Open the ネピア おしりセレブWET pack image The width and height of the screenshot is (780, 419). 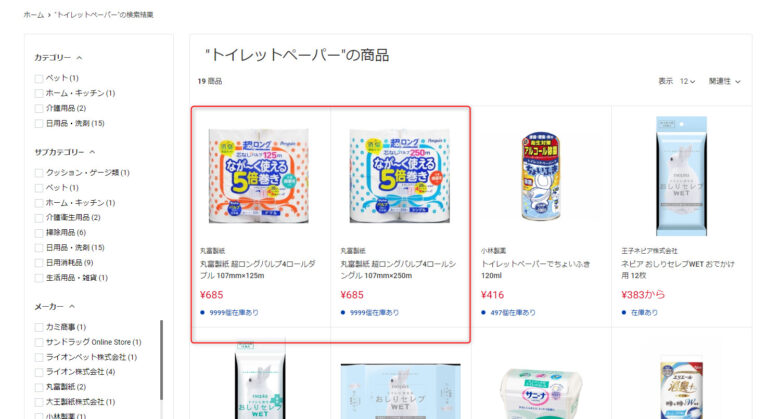(x=681, y=176)
